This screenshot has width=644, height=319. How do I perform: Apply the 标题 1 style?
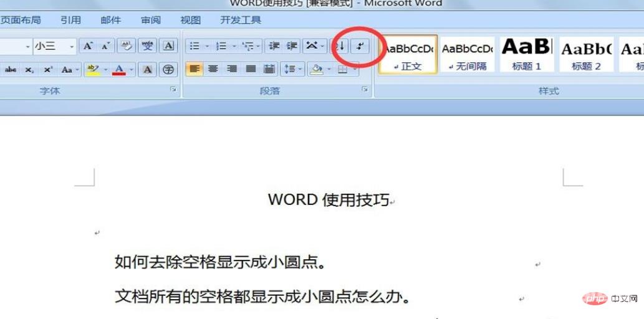526,54
